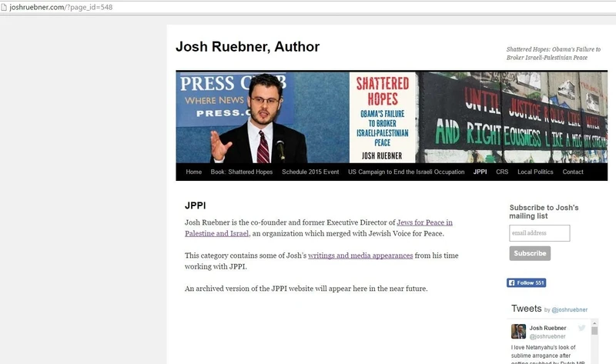Select US Campaign to End the Israeli Occupation

pos(406,172)
